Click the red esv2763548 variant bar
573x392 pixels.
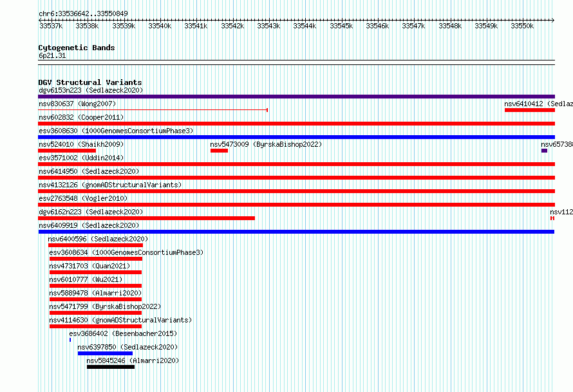296,205
